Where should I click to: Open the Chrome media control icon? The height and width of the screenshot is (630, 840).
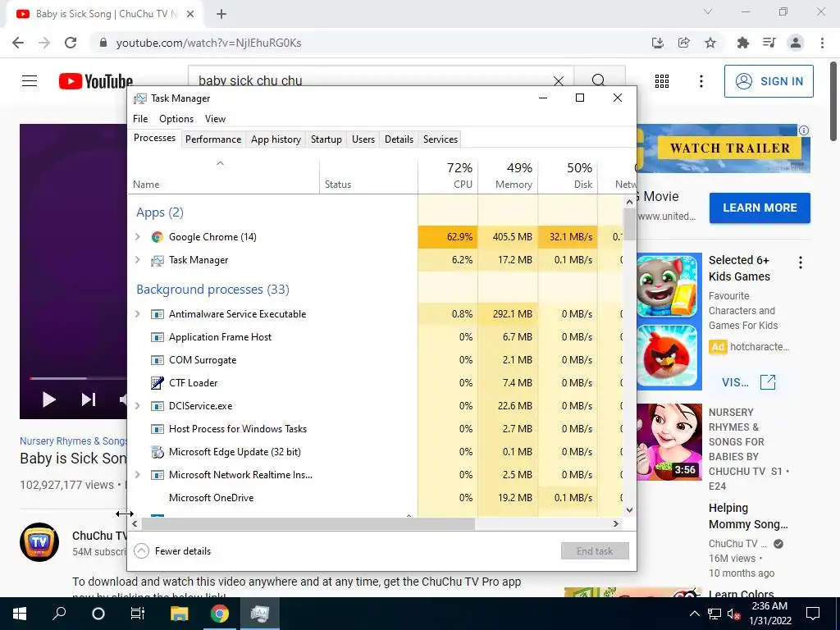click(x=769, y=43)
